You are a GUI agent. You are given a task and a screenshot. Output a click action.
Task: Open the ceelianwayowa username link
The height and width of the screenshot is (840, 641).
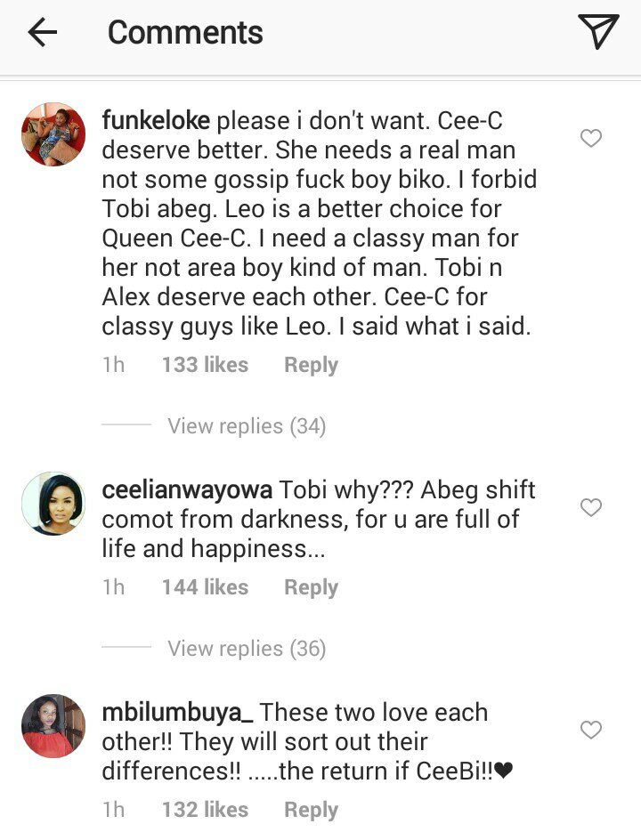click(x=187, y=489)
